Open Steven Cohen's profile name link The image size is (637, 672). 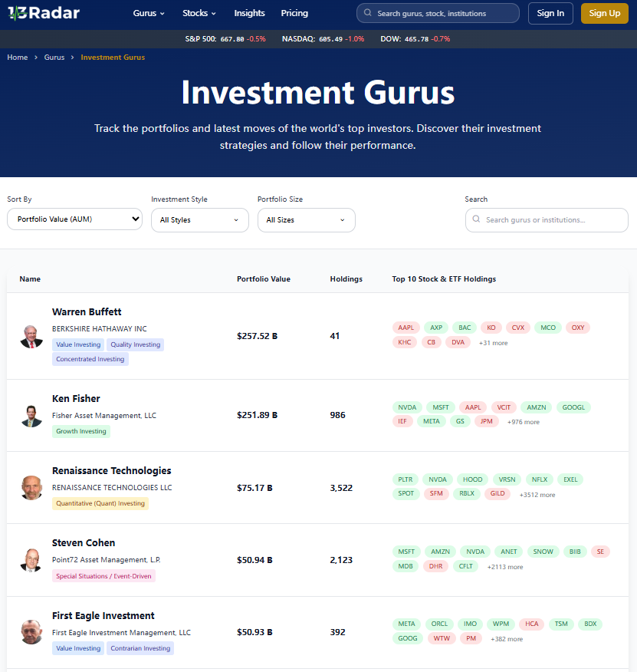(84, 542)
